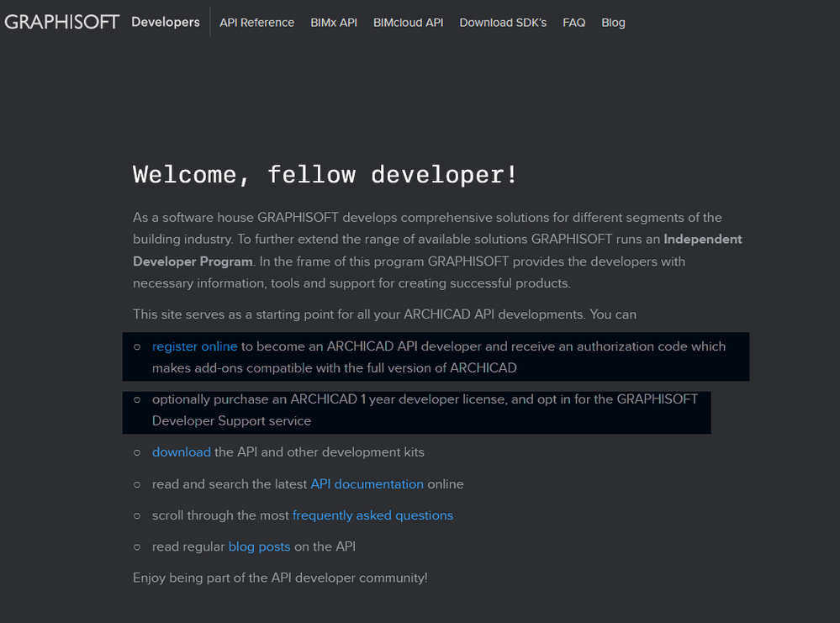This screenshot has width=840, height=623.
Task: Navigate to Download SDK's
Action: (503, 23)
